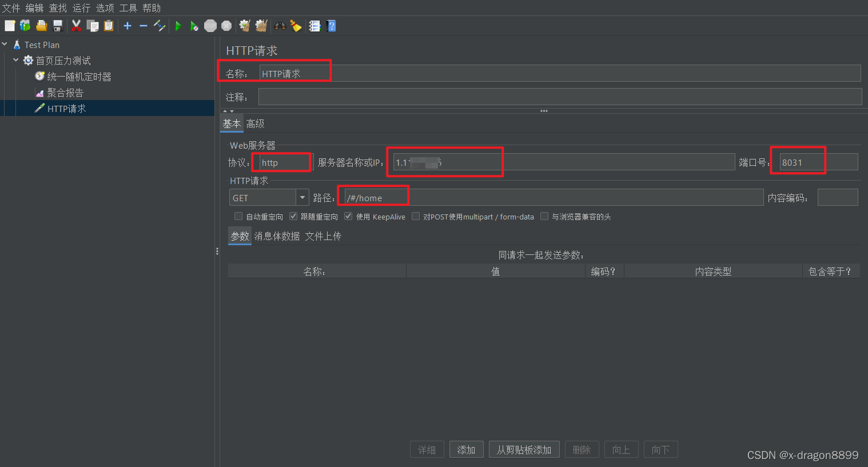Click the Clear gear-broom icon
This screenshot has width=868, height=467.
pyautogui.click(x=245, y=26)
